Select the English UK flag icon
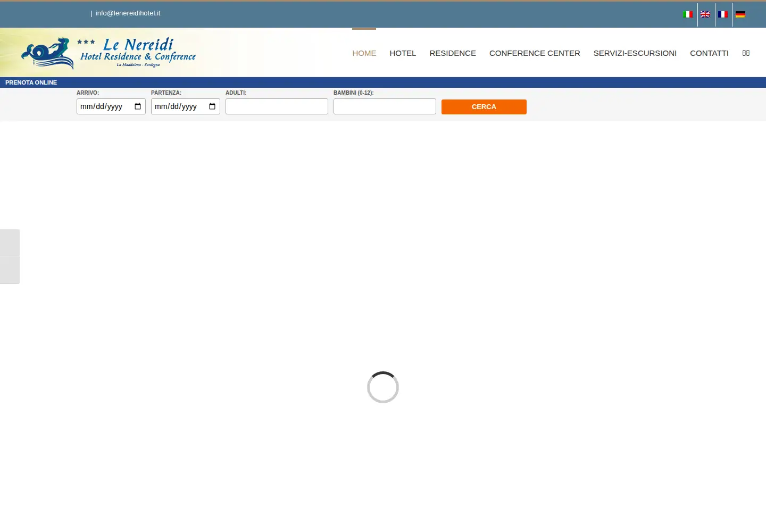This screenshot has height=532, width=766. (x=705, y=14)
